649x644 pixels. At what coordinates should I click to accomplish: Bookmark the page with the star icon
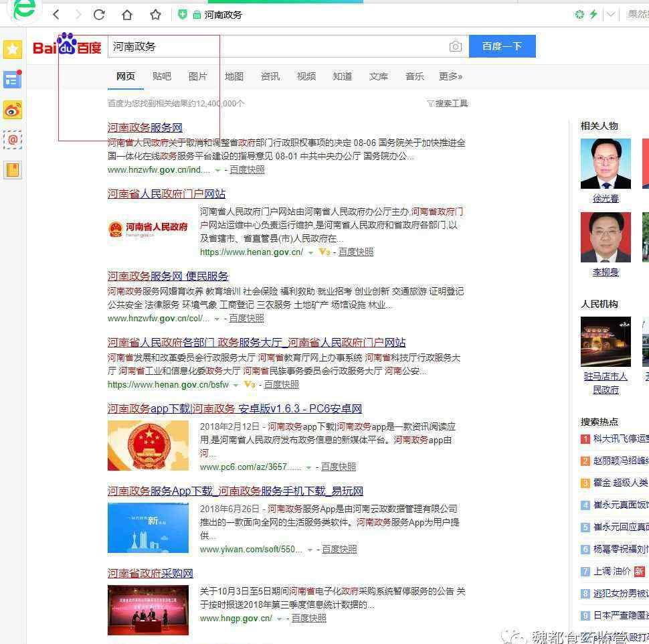coord(156,15)
